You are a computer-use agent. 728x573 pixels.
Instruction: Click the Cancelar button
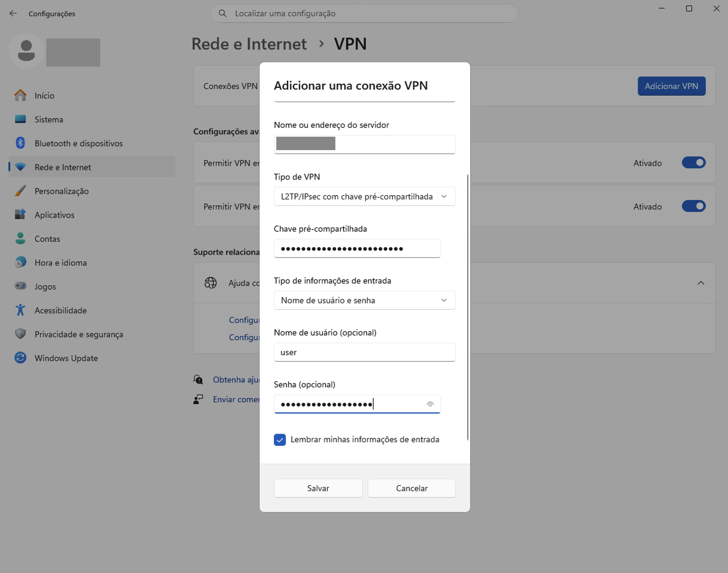tap(411, 488)
